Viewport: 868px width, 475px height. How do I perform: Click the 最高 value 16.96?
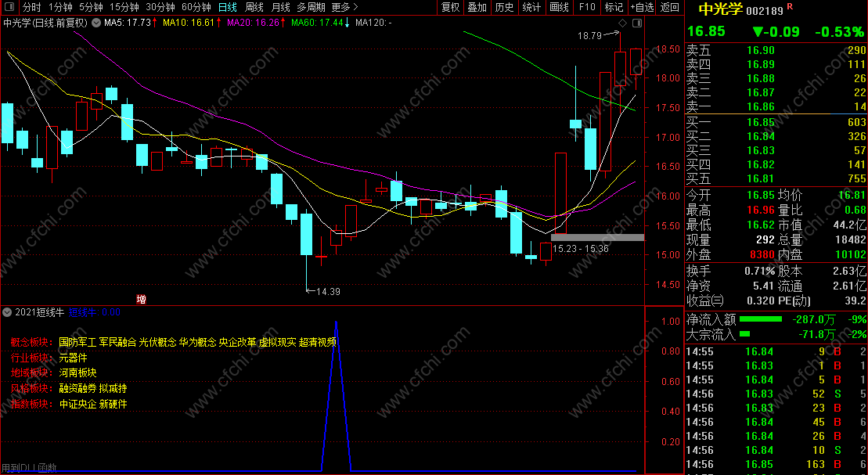pos(761,210)
